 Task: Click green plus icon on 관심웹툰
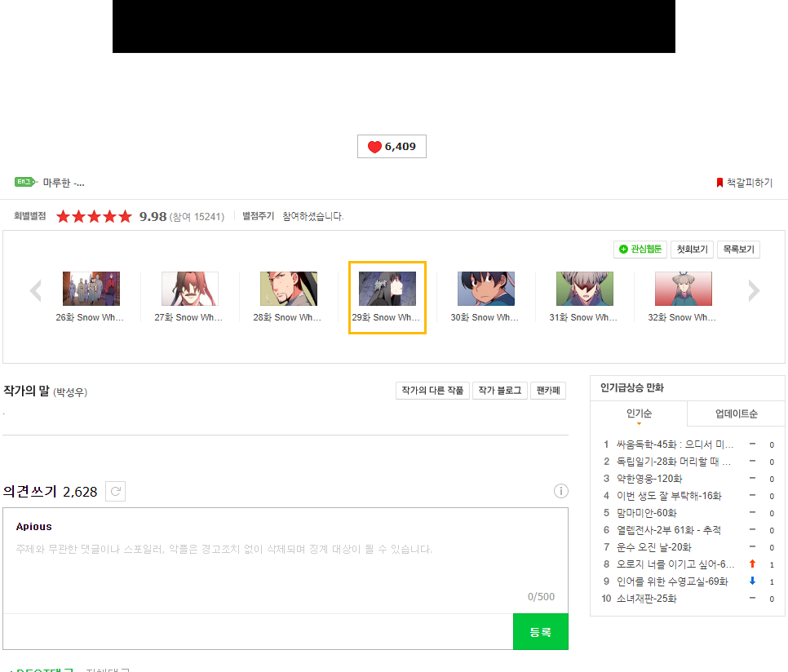tap(624, 249)
